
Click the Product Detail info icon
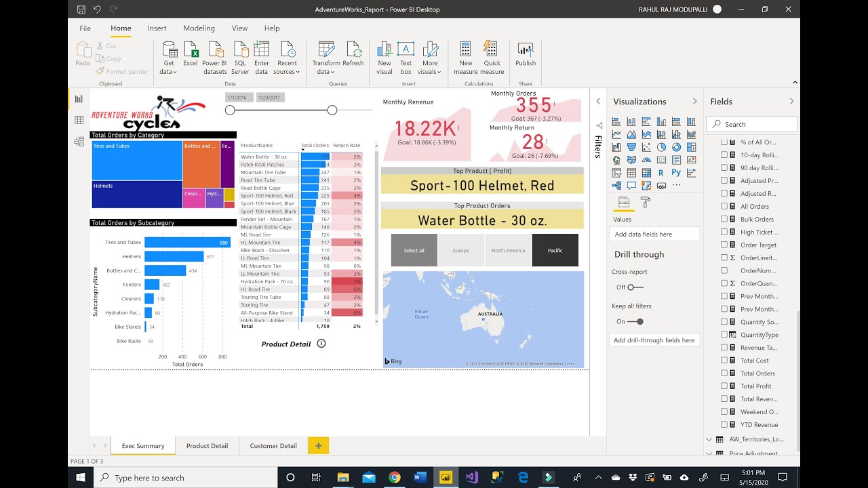click(321, 344)
